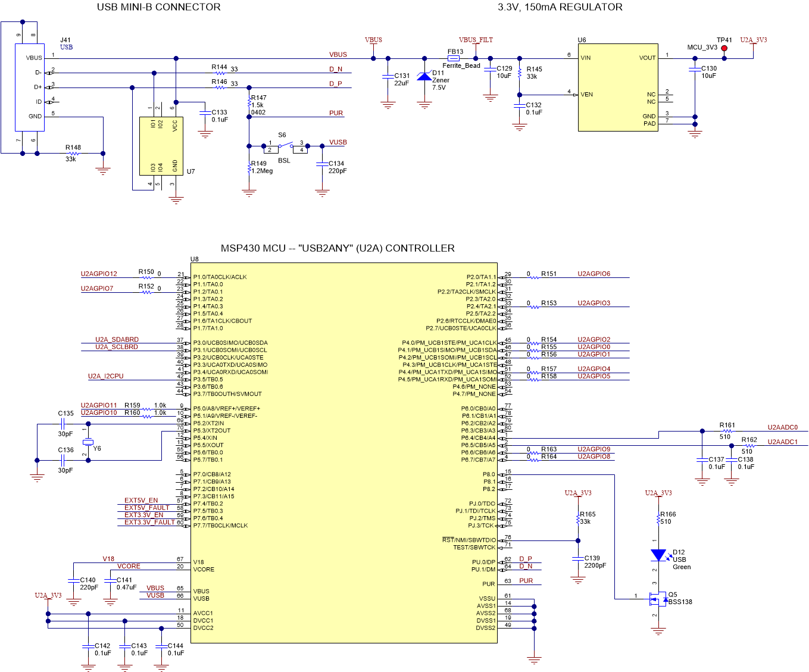This screenshot has width=809, height=672.
Task: Click the C131 22uF capacitor symbol
Action: pyautogui.click(x=388, y=76)
